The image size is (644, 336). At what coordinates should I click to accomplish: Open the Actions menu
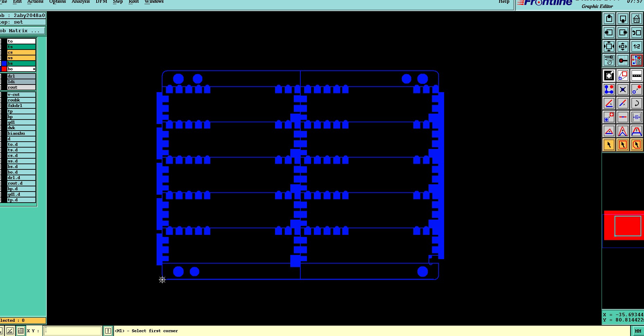(35, 2)
